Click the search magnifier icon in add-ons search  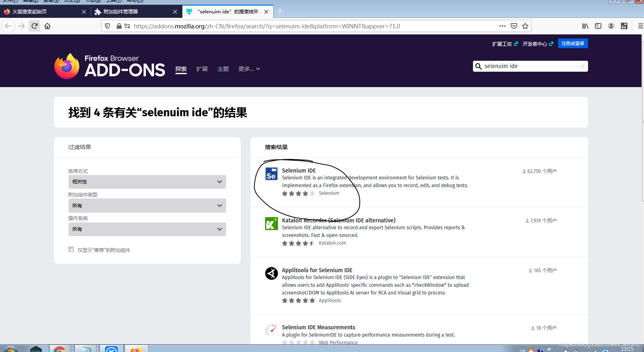click(x=478, y=66)
